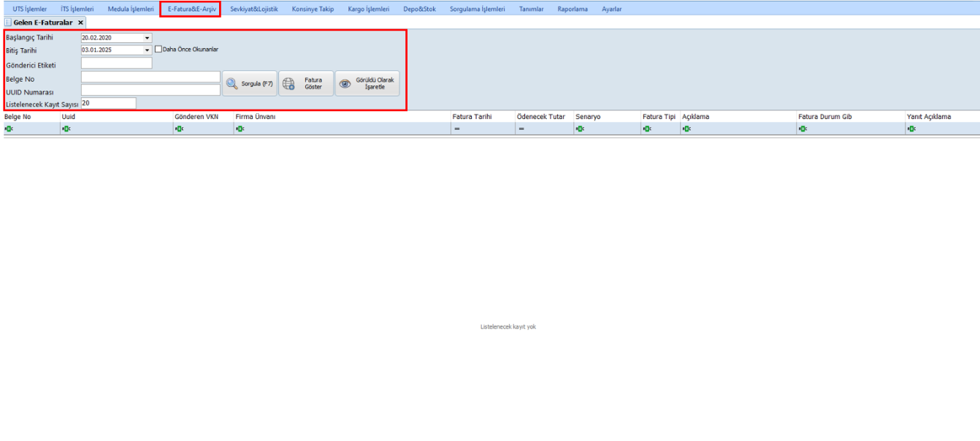Click the eye icon for Görüldü Olarak İşaretle
This screenshot has height=441, width=980.
point(345,84)
